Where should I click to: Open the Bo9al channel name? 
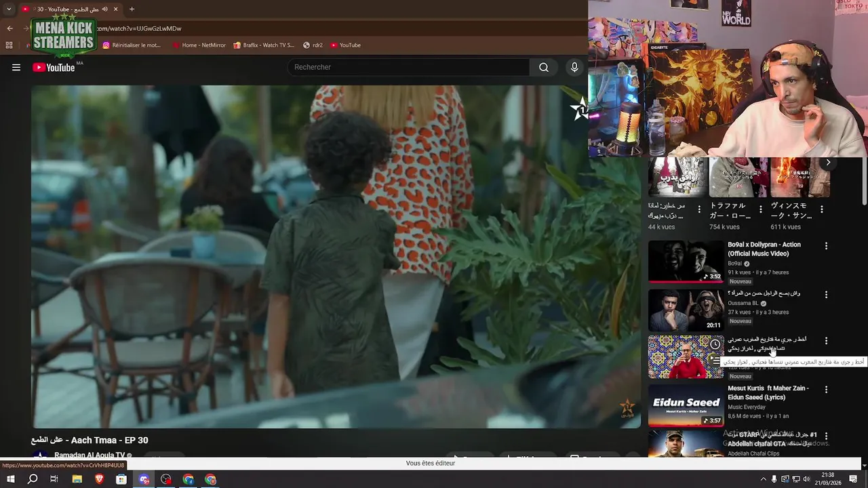tap(735, 264)
